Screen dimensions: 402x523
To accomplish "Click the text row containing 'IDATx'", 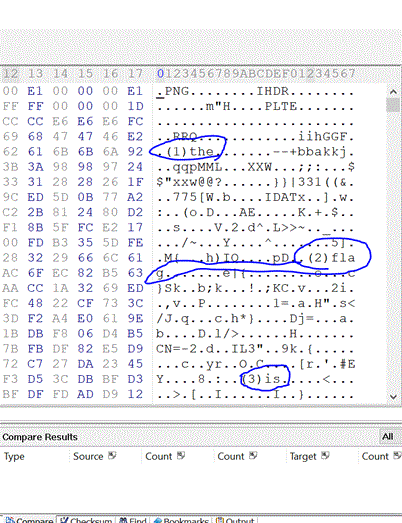I will 255,197.
